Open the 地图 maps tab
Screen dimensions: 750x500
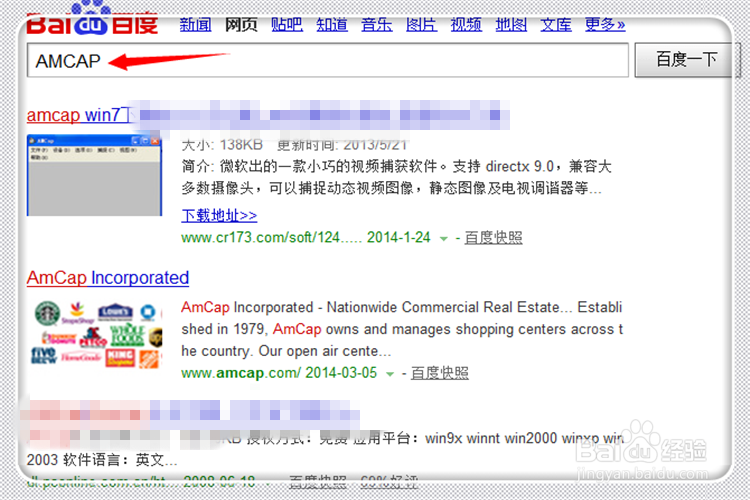511,24
